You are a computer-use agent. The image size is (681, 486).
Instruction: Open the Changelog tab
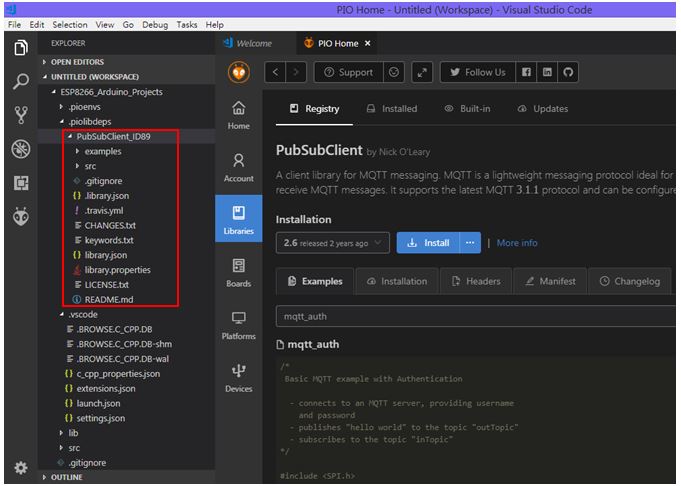(630, 281)
